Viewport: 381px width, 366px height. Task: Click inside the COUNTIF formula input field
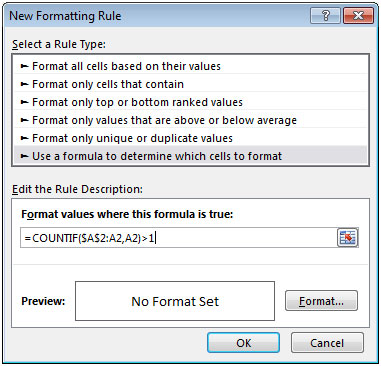pos(179,238)
